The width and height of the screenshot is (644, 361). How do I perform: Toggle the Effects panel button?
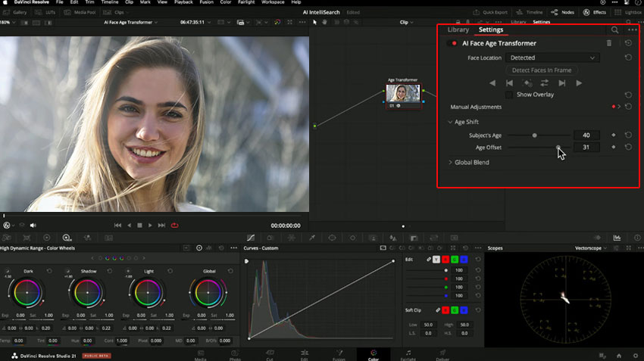[594, 12]
